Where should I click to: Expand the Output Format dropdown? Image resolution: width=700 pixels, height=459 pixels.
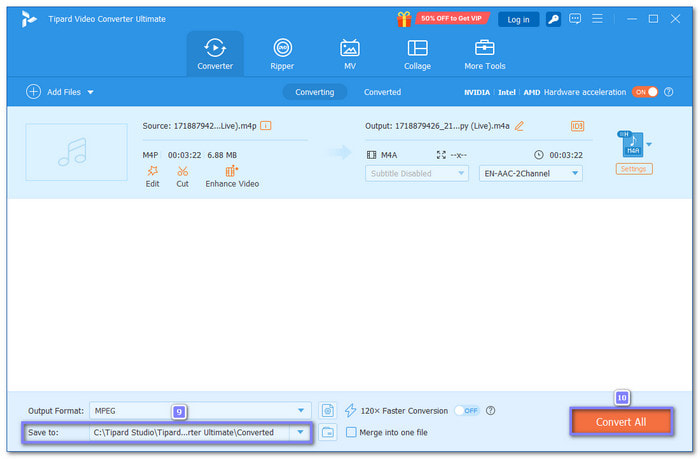[x=301, y=410]
